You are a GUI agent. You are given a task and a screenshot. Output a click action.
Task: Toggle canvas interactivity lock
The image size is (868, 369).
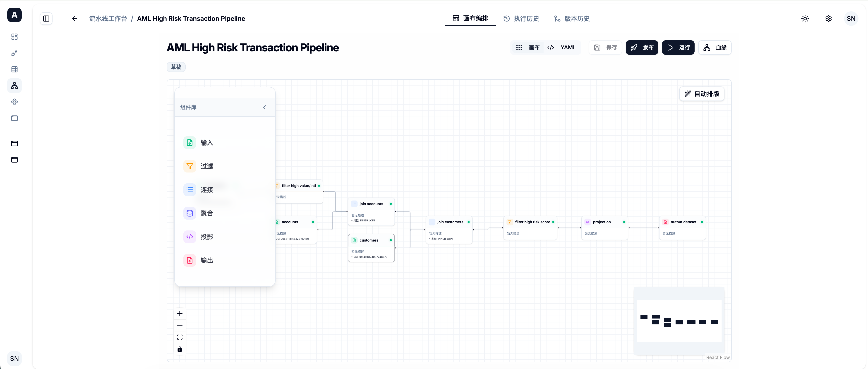click(180, 349)
